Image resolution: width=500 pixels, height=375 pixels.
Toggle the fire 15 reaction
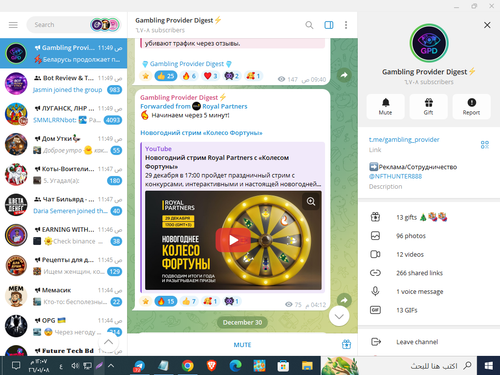click(x=166, y=301)
